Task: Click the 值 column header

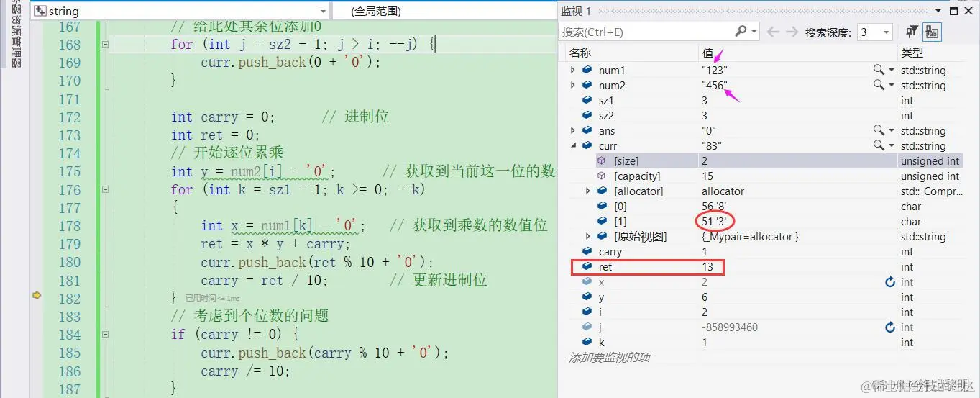Action: click(x=707, y=53)
